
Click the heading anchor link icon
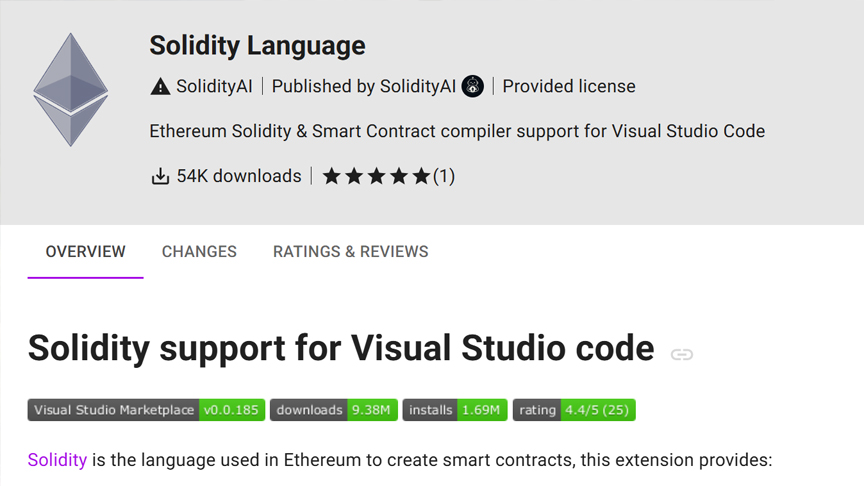[x=682, y=354]
